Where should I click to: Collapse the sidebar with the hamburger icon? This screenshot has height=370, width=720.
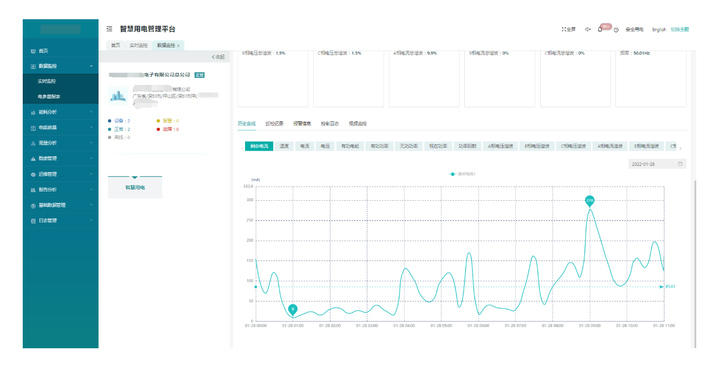point(109,29)
